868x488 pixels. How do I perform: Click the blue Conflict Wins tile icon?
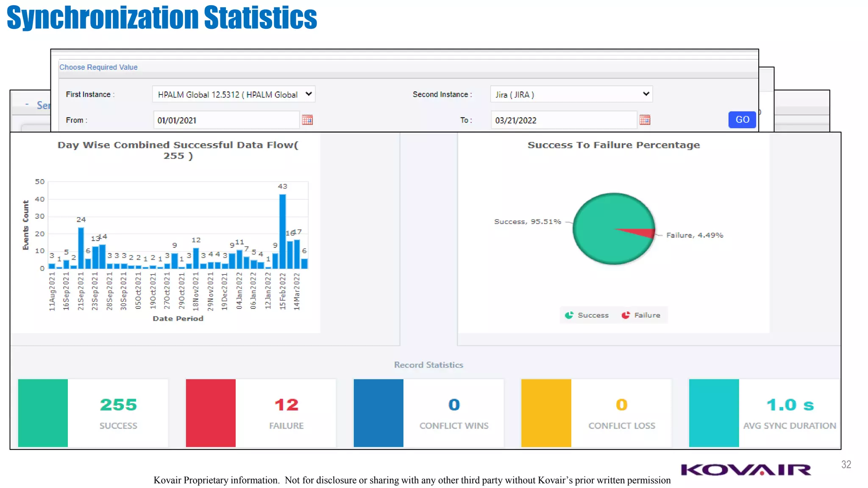(x=378, y=413)
